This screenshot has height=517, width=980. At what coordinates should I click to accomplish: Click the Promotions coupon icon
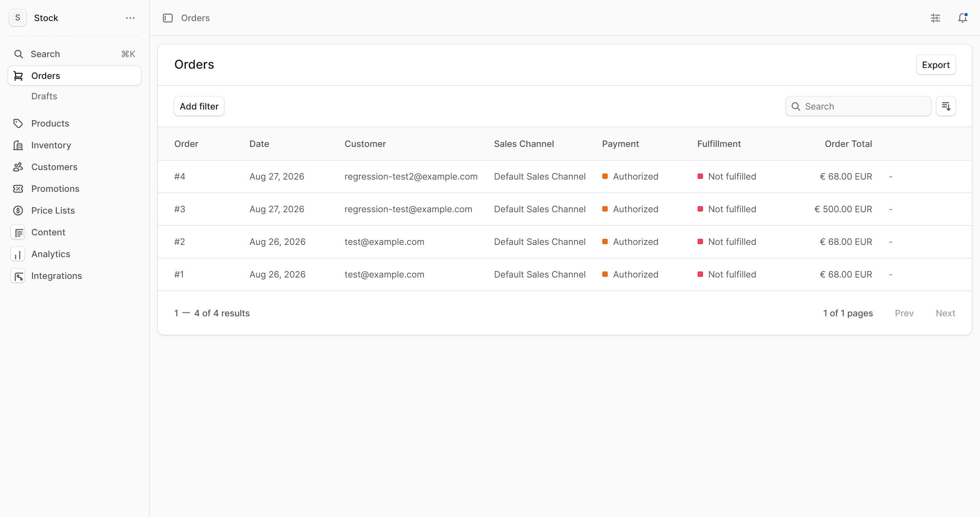pos(18,188)
